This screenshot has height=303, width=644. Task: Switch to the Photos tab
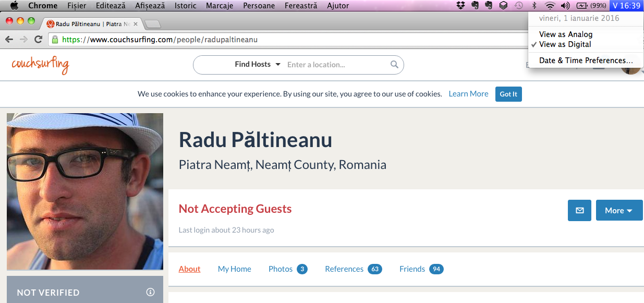tap(281, 269)
